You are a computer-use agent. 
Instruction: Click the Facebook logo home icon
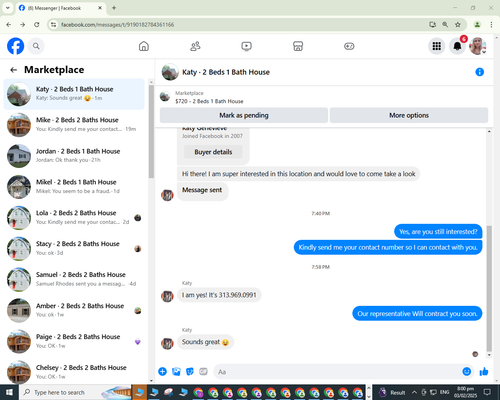tap(15, 46)
